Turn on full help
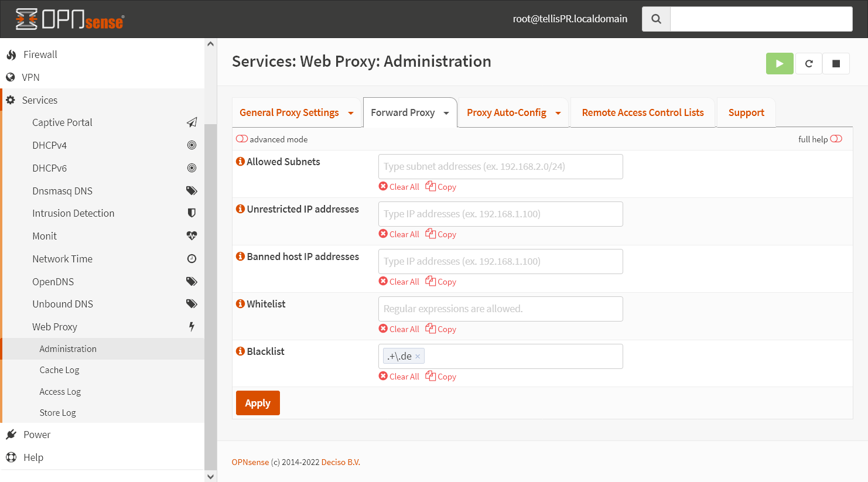This screenshot has width=868, height=482. tap(836, 139)
